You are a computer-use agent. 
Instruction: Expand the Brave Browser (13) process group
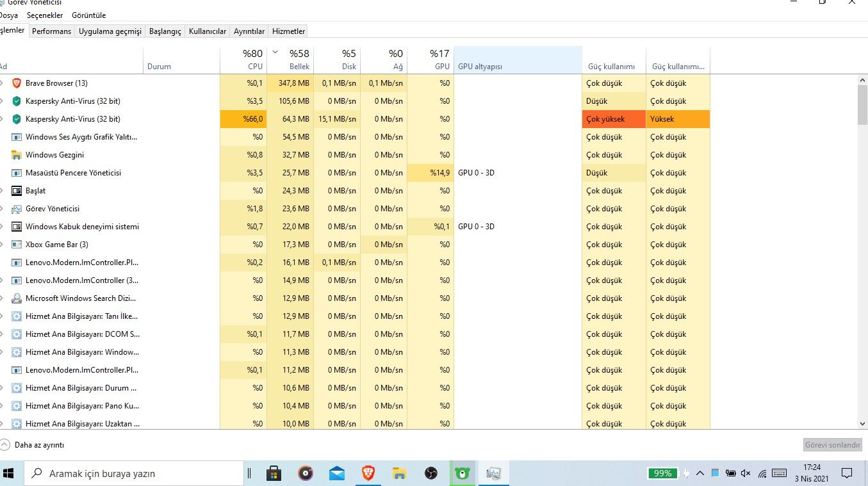point(2,83)
